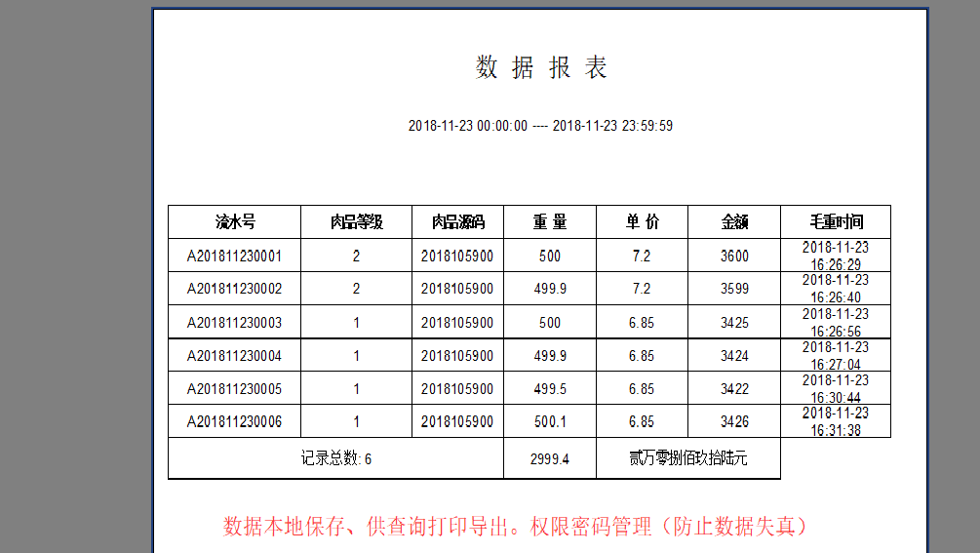Viewport: 980px width, 553px height.
Task: Click the 金额 column header
Action: click(734, 222)
